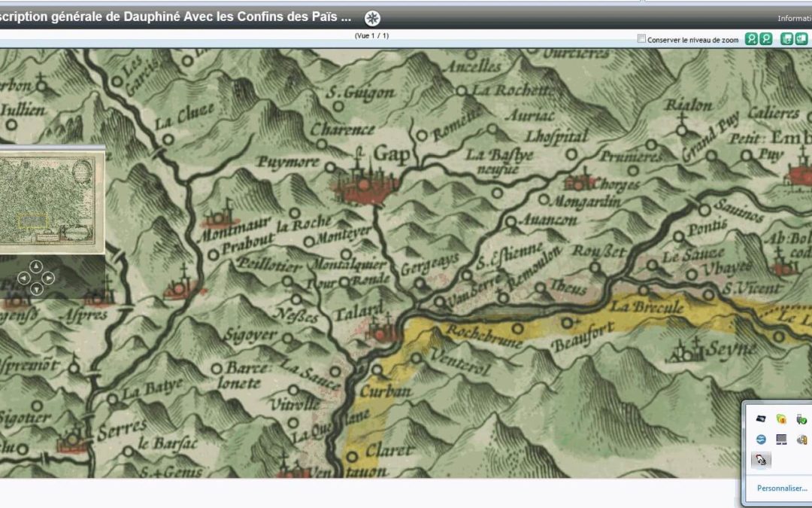Click the Gap town label on map
The width and height of the screenshot is (812, 508).
392,154
